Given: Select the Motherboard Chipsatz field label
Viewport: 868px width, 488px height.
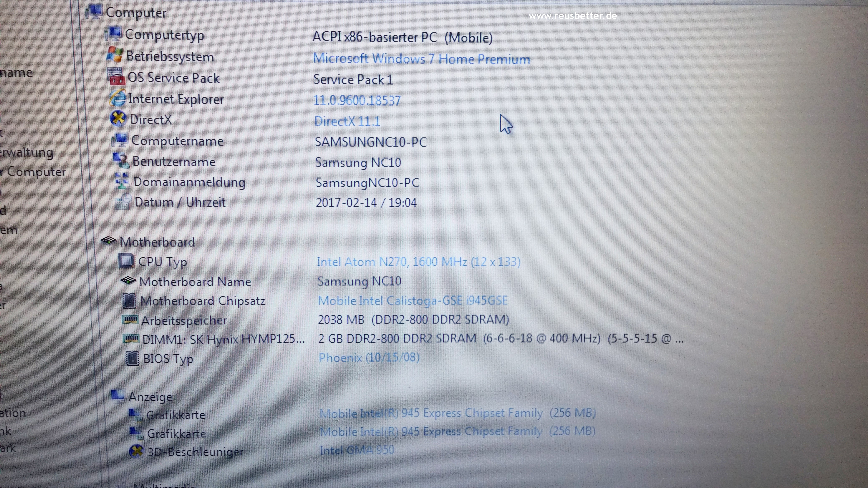Looking at the screenshot, I should [203, 301].
